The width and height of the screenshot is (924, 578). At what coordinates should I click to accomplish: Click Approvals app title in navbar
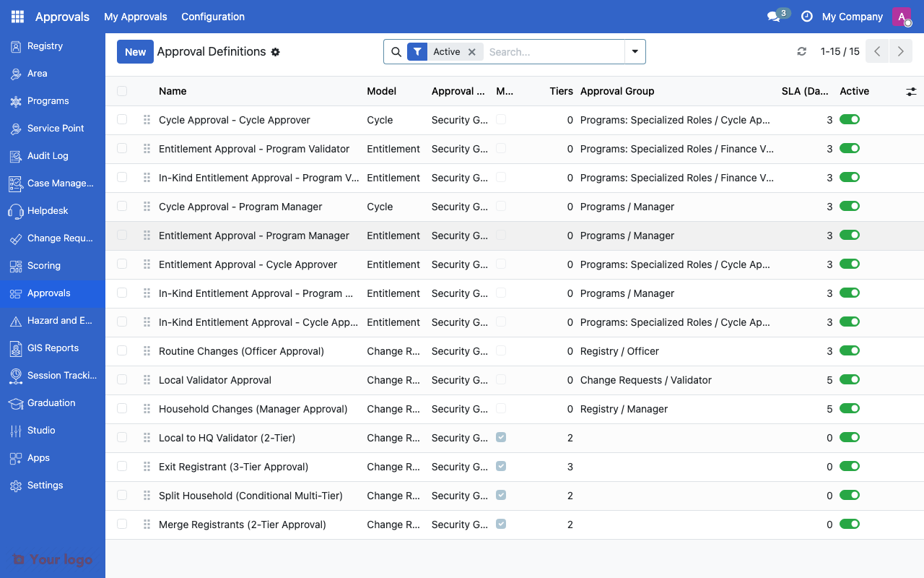(x=62, y=17)
